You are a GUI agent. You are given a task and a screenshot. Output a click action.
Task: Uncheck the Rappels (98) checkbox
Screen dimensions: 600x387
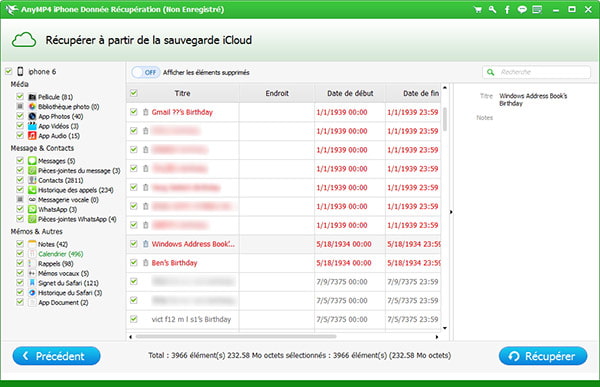point(20,263)
